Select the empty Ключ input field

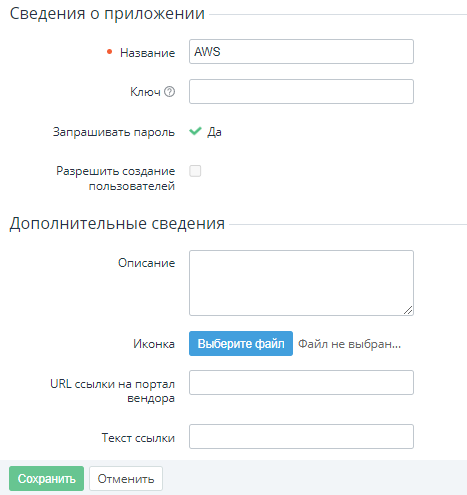(301, 91)
